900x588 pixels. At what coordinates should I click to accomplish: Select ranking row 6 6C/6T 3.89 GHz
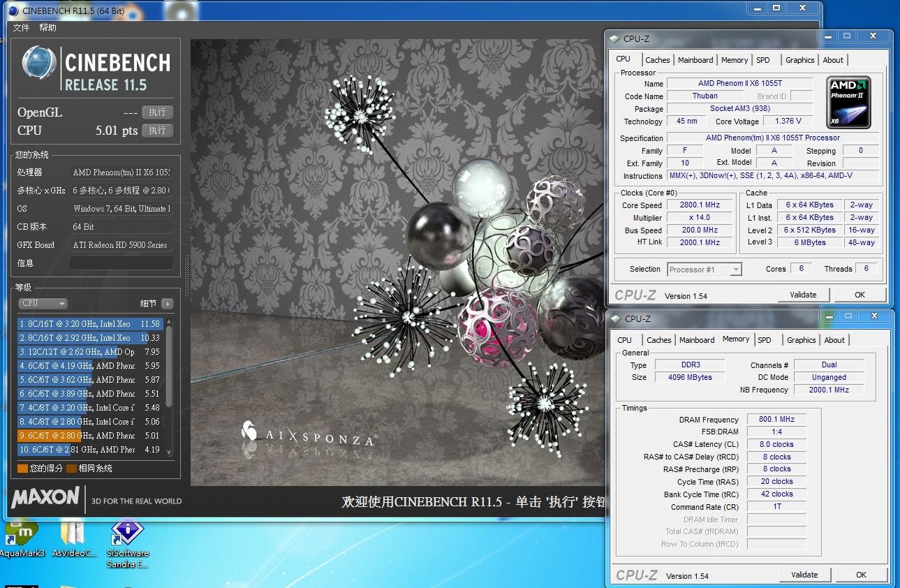click(90, 394)
